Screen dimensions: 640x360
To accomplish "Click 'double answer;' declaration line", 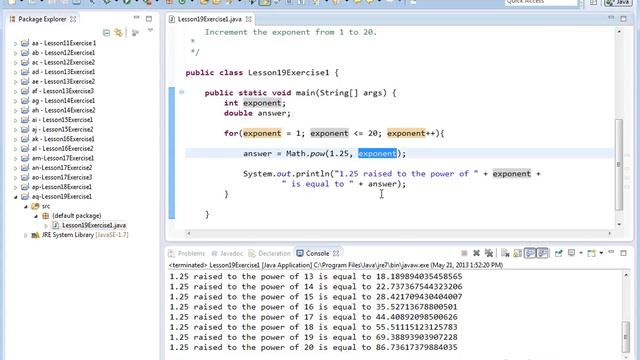I will tap(257, 113).
